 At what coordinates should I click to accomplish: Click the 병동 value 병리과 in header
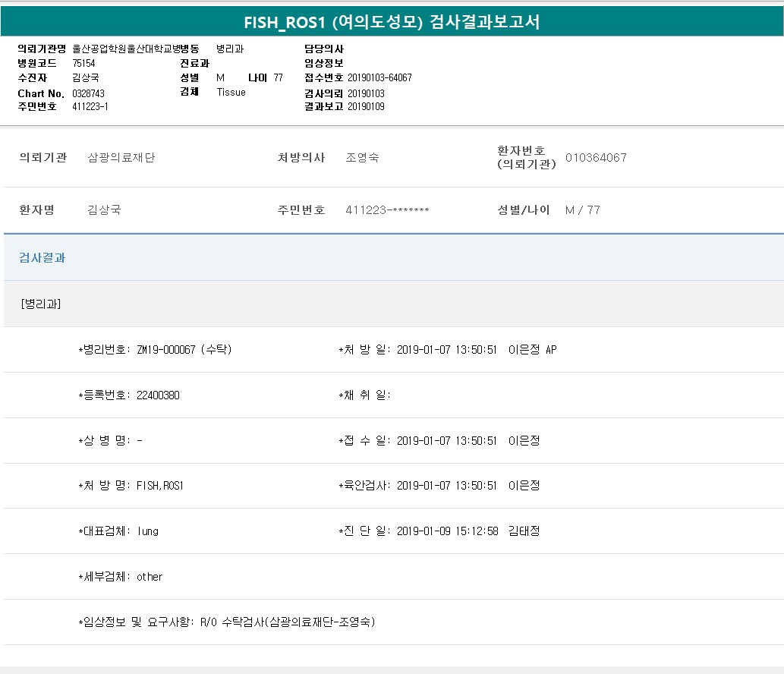tap(229, 49)
